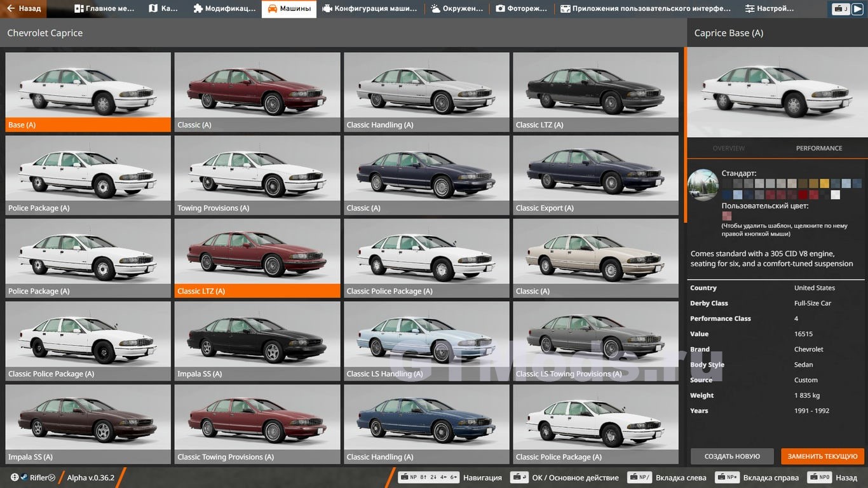The image size is (868, 488).
Task: Select the navy blue swatch starting the second row
Action: pyautogui.click(x=727, y=194)
